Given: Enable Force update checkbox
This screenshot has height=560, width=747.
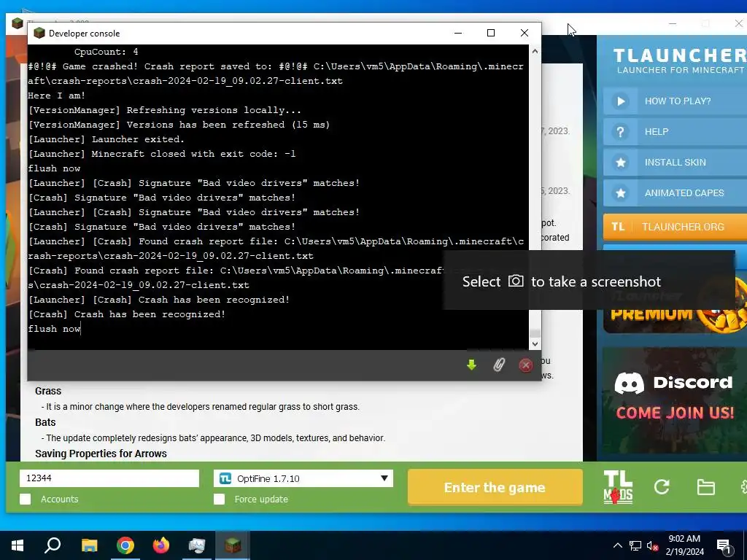Looking at the screenshot, I should 219,499.
